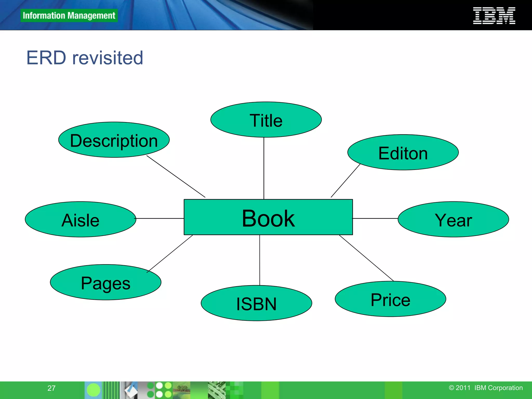Select the Pages attribute ellipse
Screen dimensions: 532x399
[x=105, y=282]
